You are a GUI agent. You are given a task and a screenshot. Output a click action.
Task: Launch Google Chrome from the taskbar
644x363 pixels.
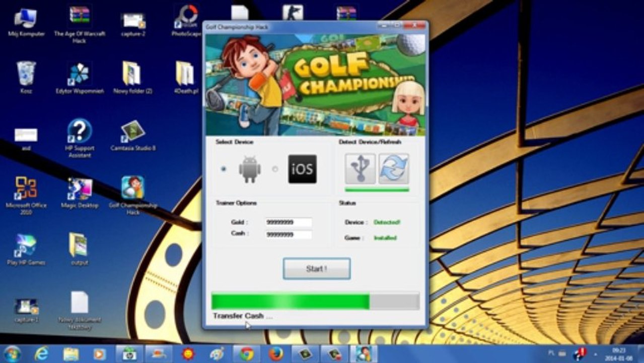click(247, 354)
